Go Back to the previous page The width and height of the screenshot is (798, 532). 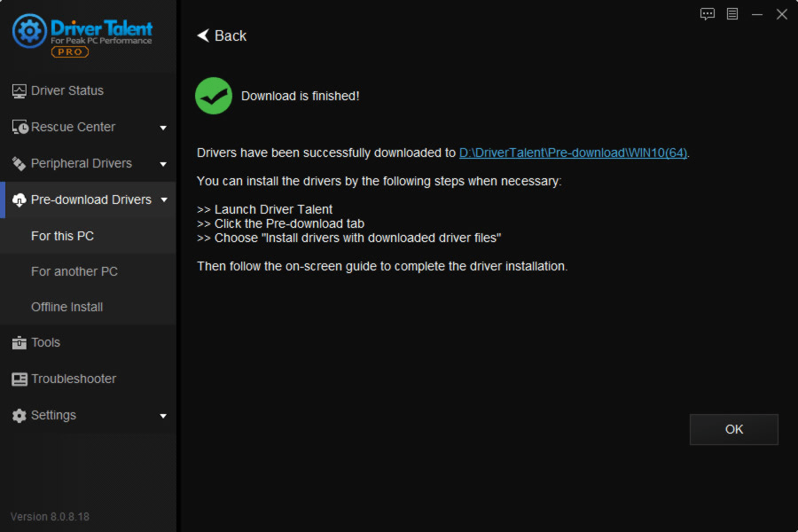pyautogui.click(x=222, y=35)
